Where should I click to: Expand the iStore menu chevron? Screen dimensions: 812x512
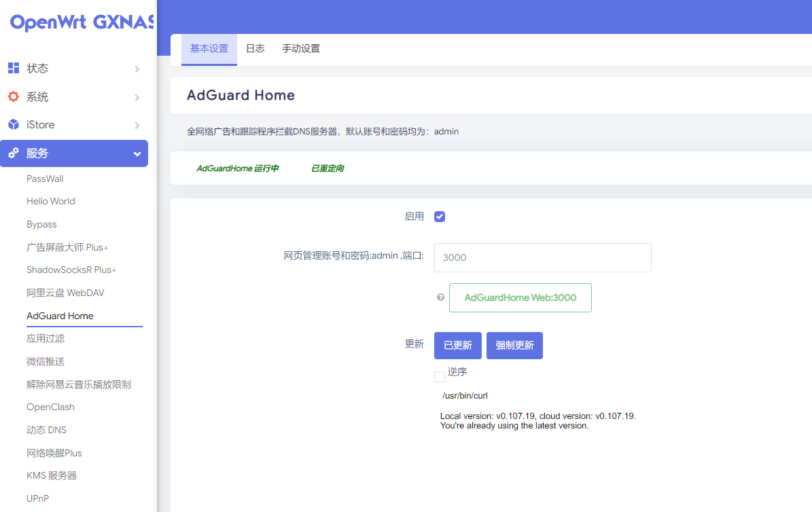click(x=137, y=126)
